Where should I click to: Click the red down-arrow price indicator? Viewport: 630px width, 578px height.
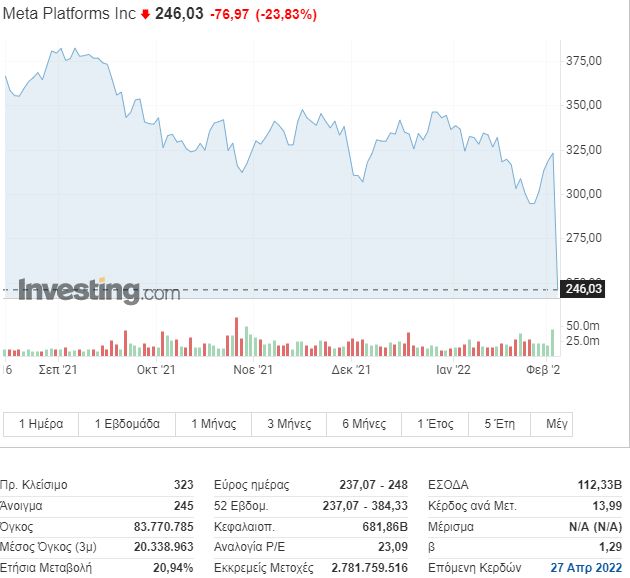[x=145, y=14]
